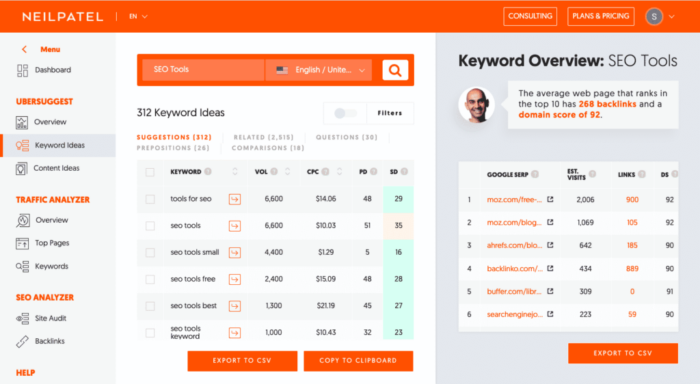This screenshot has height=384, width=700.
Task: Open external link icon for ahrefs.com
Action: (x=550, y=245)
